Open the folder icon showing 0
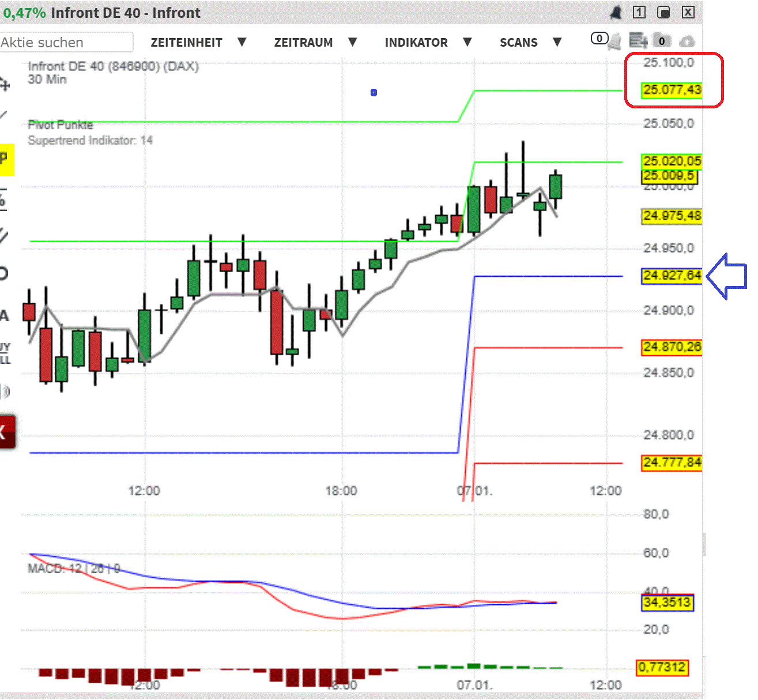This screenshot has width=758, height=700. (662, 41)
